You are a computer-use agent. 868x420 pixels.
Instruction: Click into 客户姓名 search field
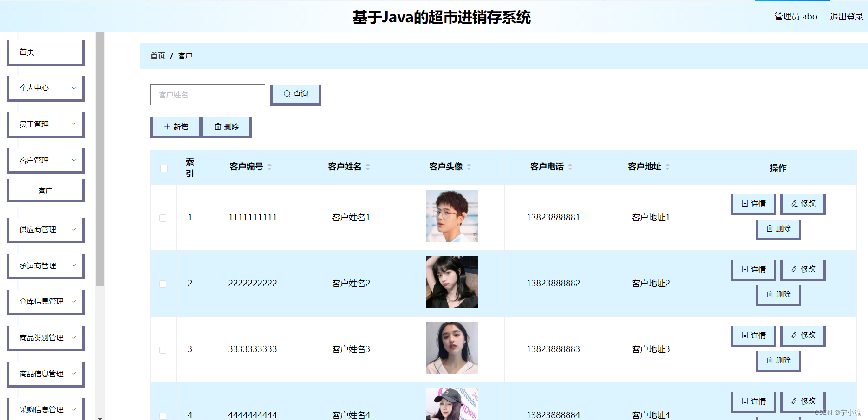208,95
